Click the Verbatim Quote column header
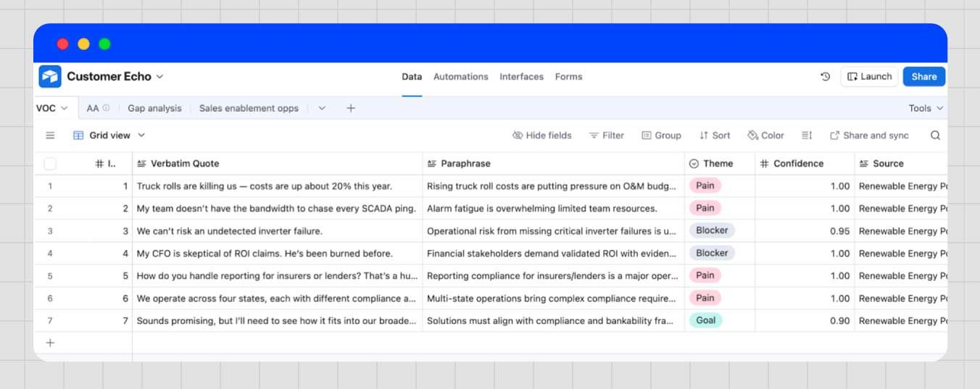The height and width of the screenshot is (389, 980). (277, 164)
